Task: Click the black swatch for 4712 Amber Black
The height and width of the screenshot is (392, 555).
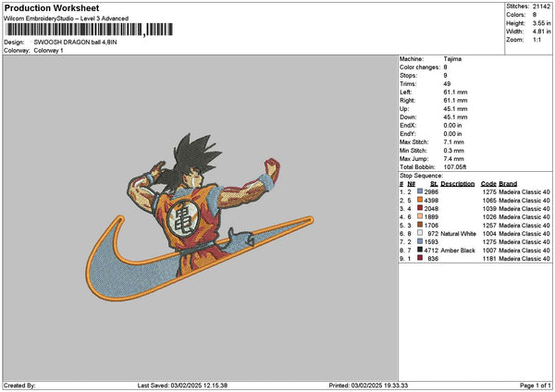Action: (x=420, y=250)
